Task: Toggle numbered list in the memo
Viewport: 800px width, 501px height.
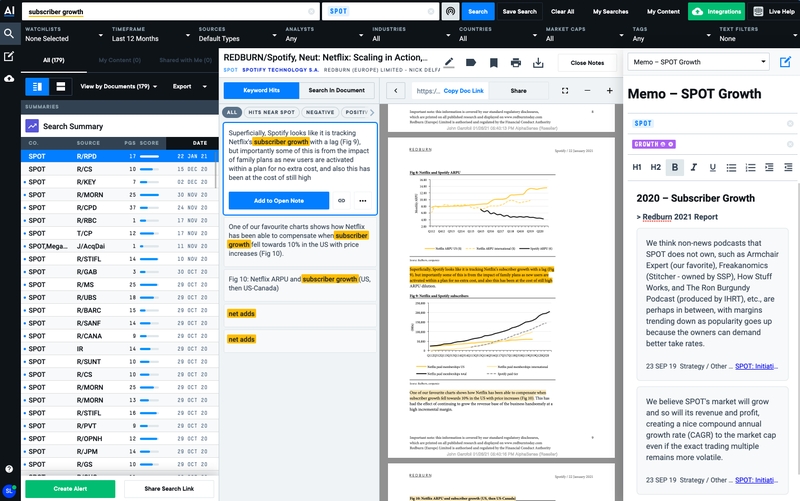Action: 750,167
